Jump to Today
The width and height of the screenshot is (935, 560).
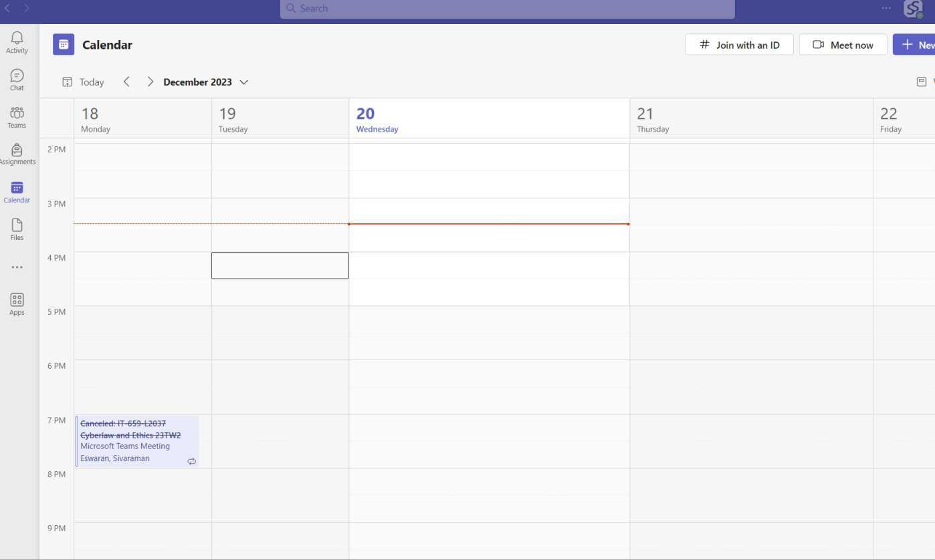coord(84,82)
